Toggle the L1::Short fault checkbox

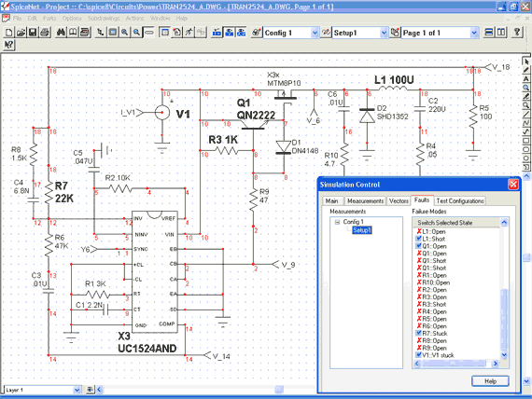tap(419, 239)
